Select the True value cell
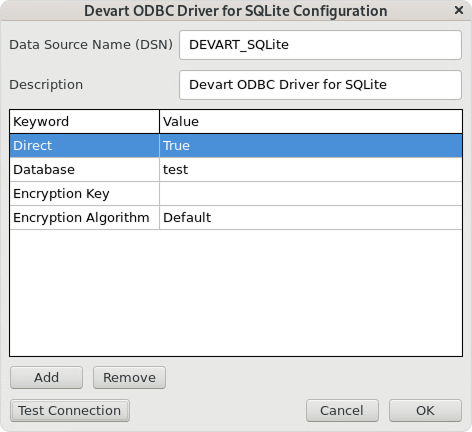Screen dimensions: 472x432 point(311,146)
